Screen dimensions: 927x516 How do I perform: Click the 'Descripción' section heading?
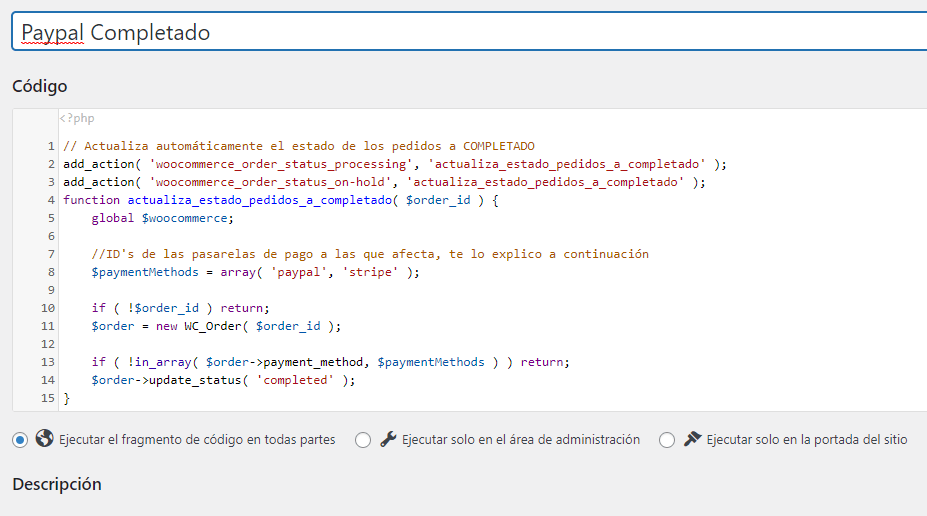57,484
